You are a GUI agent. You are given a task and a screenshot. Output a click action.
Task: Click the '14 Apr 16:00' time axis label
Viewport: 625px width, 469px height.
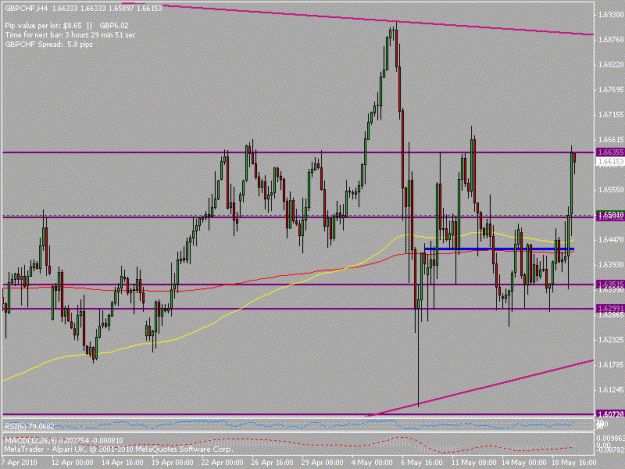click(122, 463)
